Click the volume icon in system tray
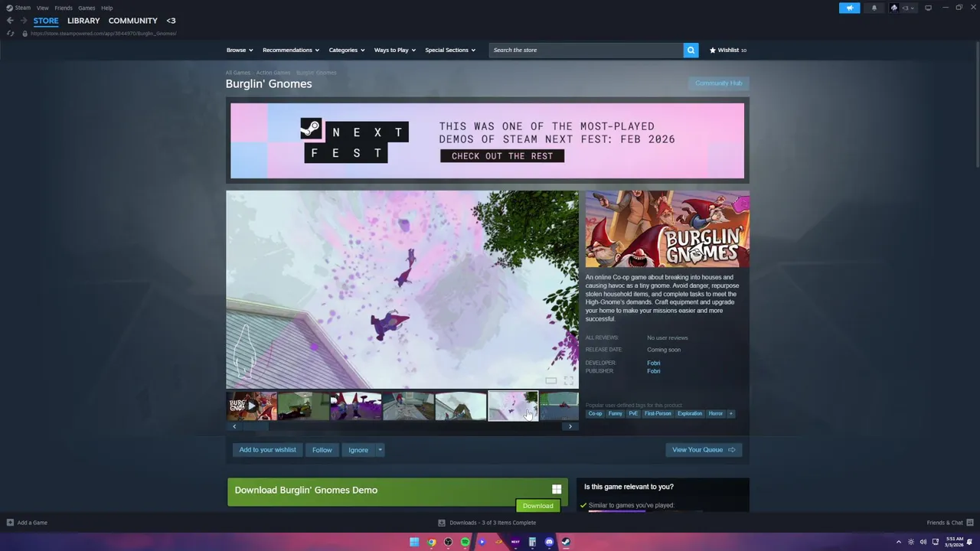 (x=923, y=542)
